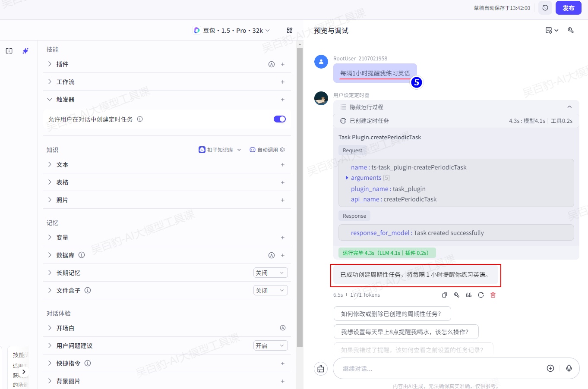Viewport: 588px width, 389px height.
Task: Collapse the 隐藏运行过程 panel
Action: point(569,107)
